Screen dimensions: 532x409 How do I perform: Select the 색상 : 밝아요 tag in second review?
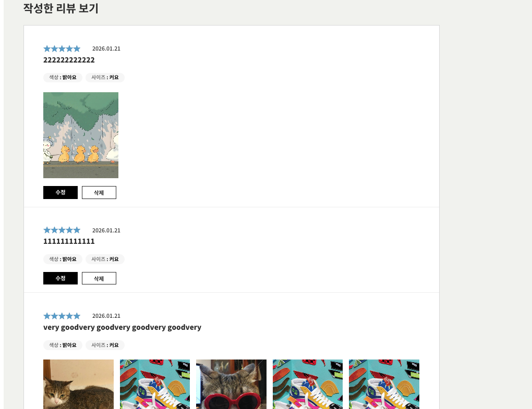[63, 259]
